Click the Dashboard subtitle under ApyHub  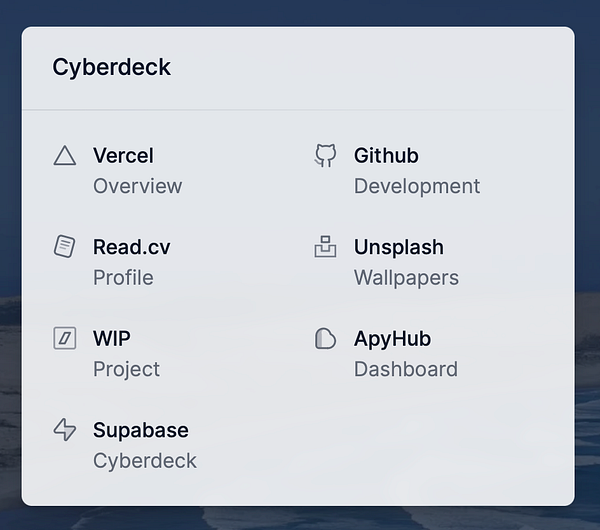(406, 369)
